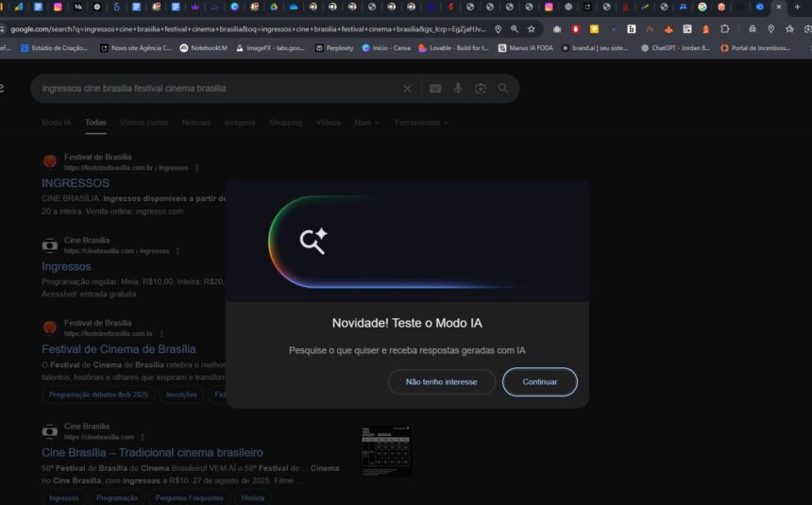Open Novo site Agência bookmark

pos(136,48)
